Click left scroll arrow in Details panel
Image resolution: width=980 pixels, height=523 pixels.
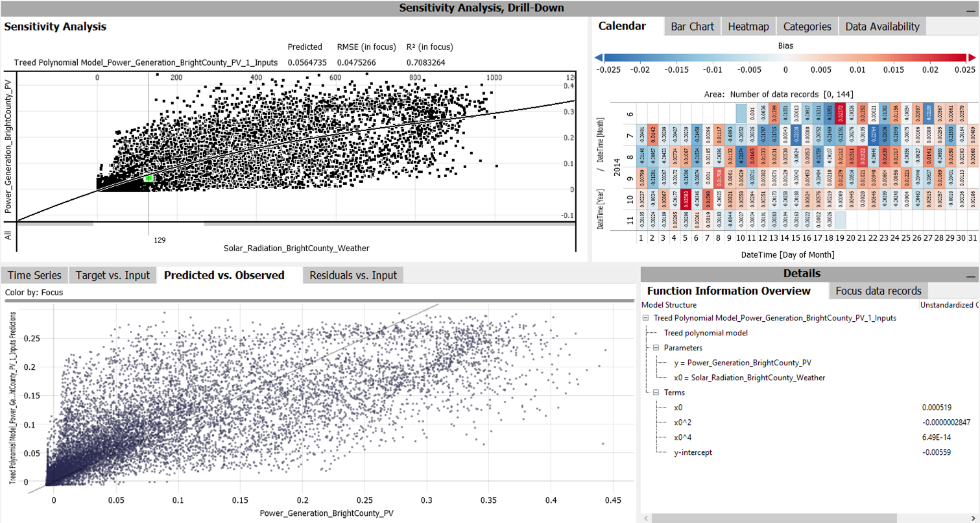click(x=646, y=518)
